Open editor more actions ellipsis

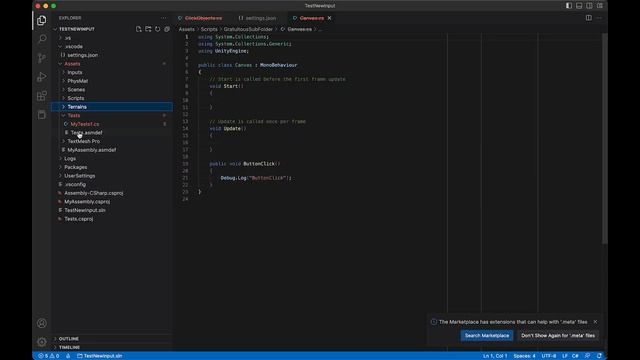(599, 18)
